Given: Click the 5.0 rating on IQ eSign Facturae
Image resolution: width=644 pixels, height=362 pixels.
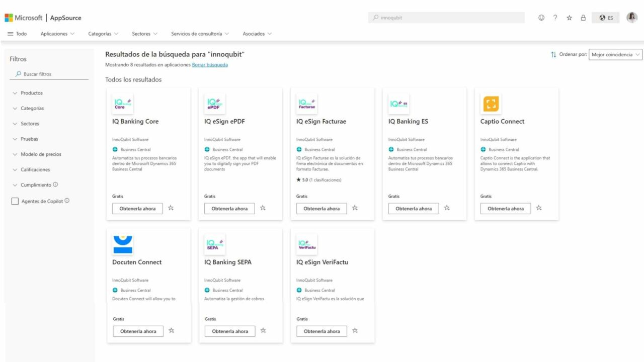Looking at the screenshot, I should click(x=319, y=180).
